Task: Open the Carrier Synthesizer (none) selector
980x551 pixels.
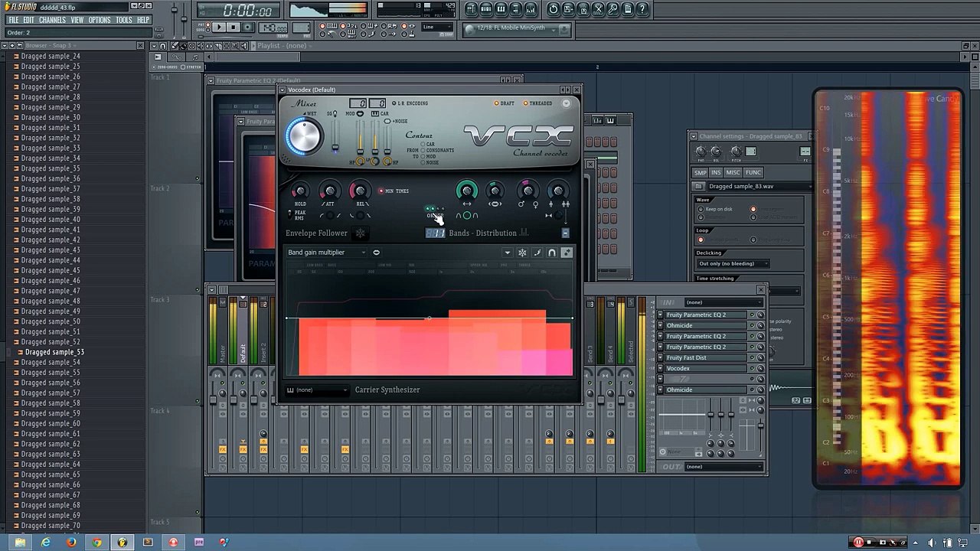Action: [x=318, y=390]
